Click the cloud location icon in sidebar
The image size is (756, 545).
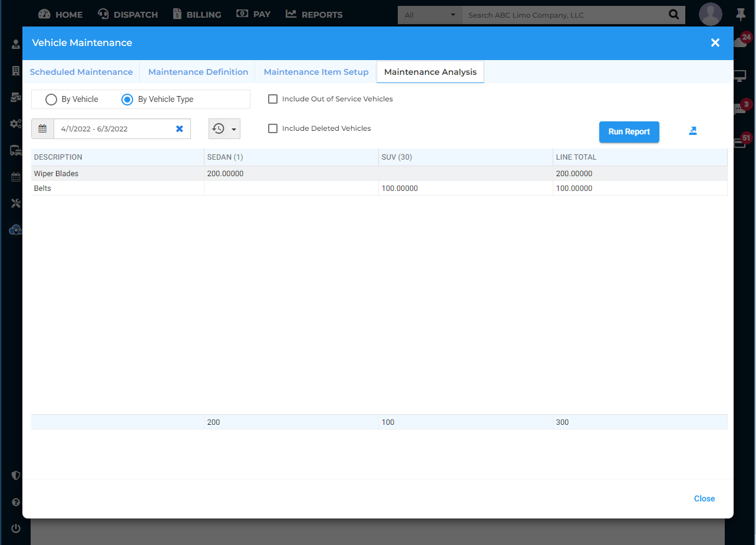click(x=16, y=230)
